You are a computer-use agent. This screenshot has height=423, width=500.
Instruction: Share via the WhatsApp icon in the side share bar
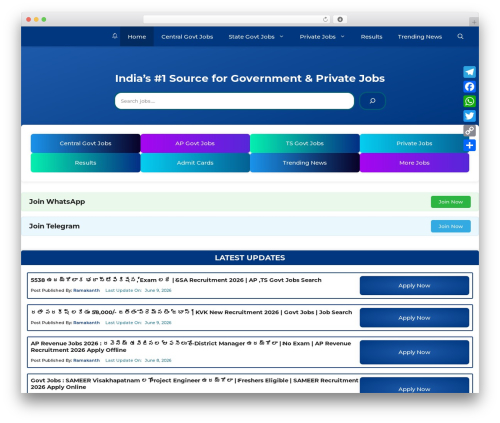469,101
